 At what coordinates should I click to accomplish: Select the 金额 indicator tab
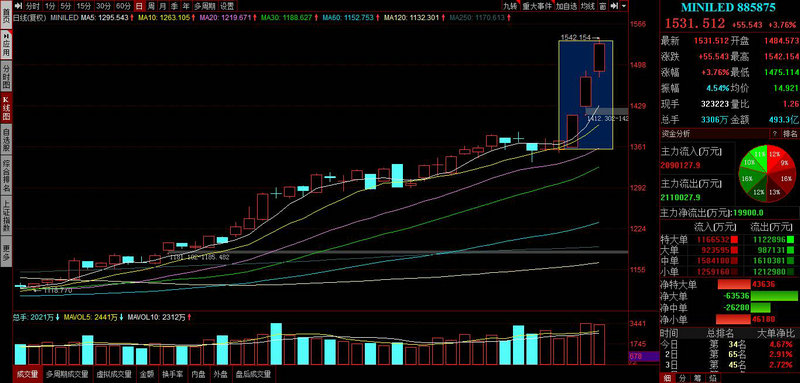147,374
